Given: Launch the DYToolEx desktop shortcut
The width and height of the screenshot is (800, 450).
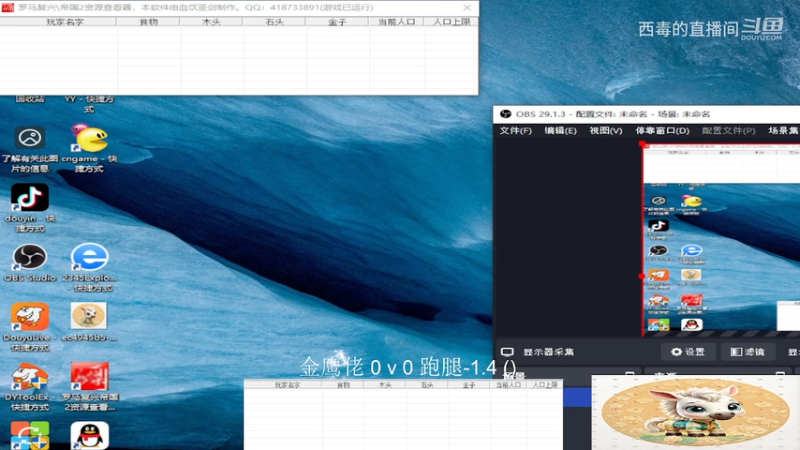Looking at the screenshot, I should point(30,386).
